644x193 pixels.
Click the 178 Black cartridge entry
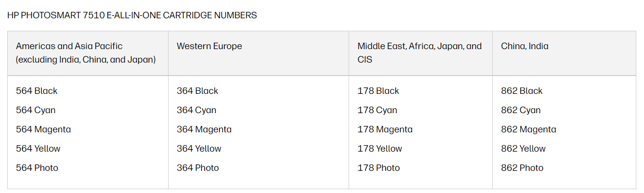click(x=378, y=91)
